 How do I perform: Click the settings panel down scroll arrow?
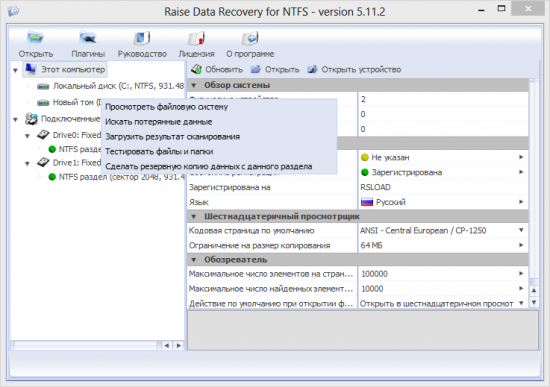click(x=534, y=302)
